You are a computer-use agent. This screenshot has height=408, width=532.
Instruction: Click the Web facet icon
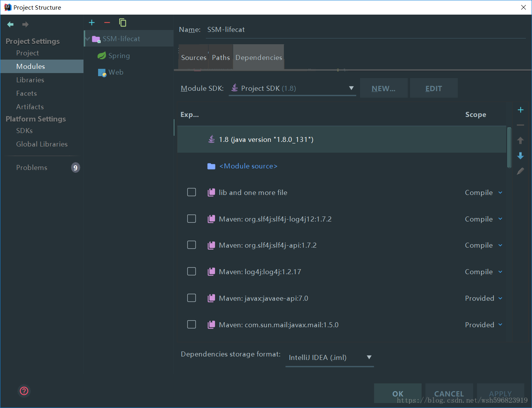(102, 73)
